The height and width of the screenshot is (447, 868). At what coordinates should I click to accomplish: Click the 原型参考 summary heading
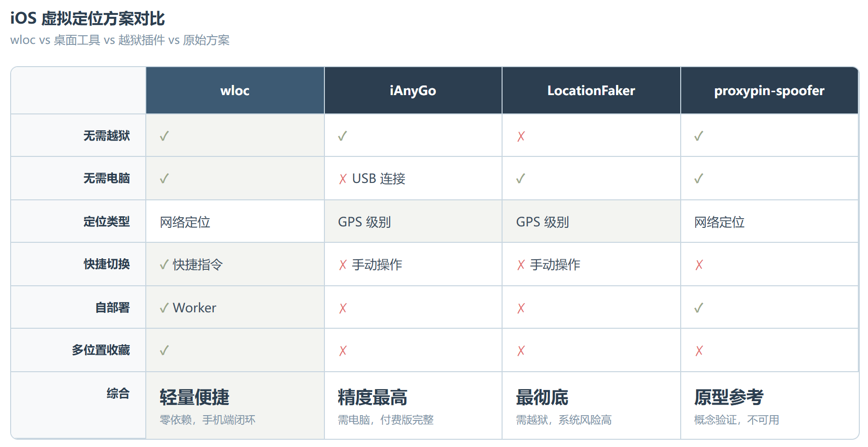click(729, 397)
